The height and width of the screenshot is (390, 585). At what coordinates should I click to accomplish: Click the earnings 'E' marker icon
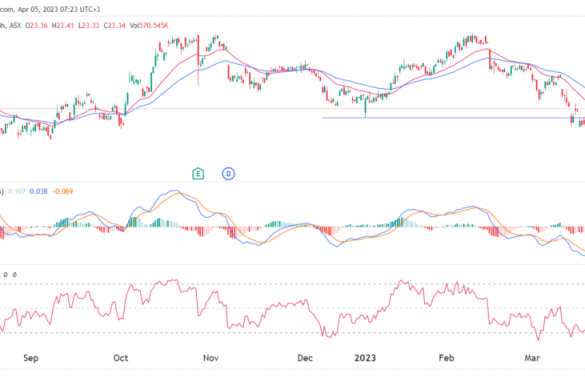click(198, 174)
